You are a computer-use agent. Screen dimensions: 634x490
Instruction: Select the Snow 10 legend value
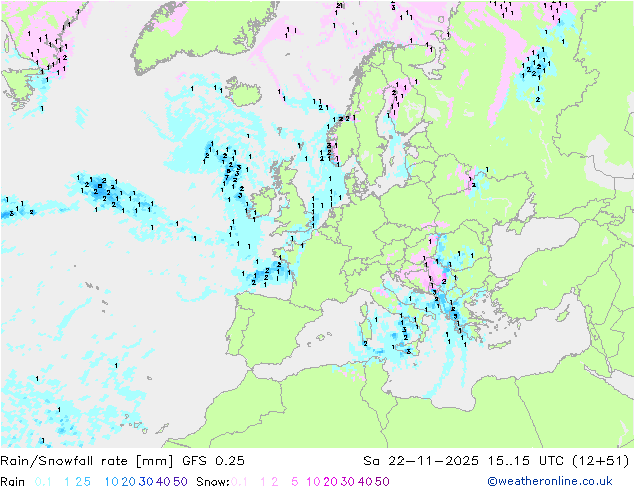click(x=313, y=482)
